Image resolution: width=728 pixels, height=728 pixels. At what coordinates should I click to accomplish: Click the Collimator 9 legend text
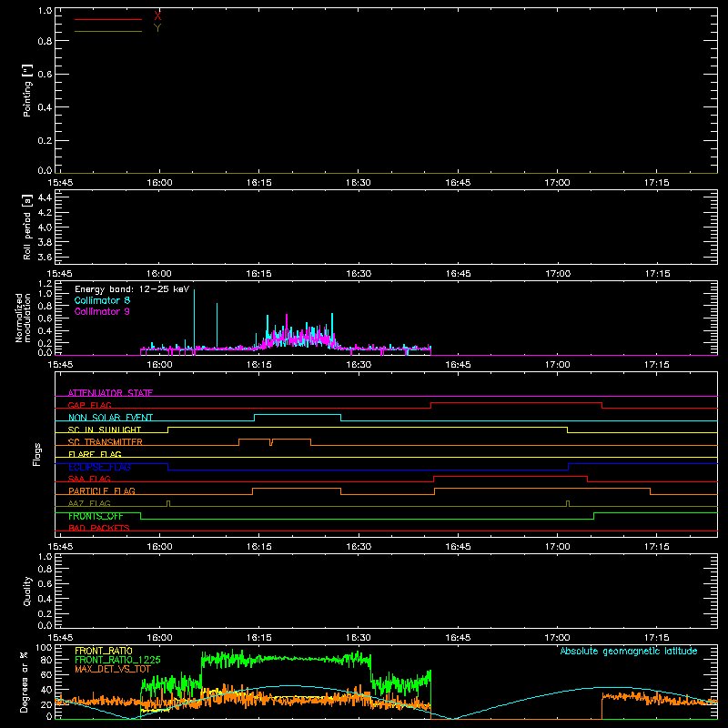point(102,311)
